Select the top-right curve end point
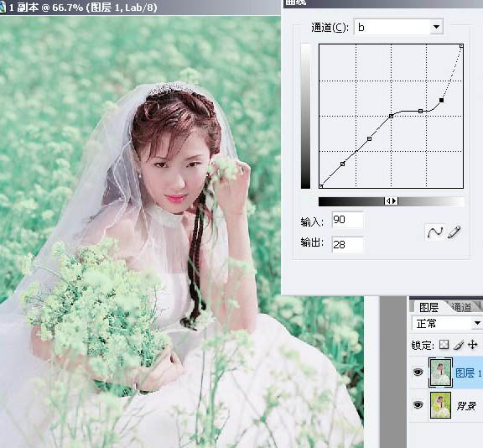The width and height of the screenshot is (483, 448). point(461,46)
